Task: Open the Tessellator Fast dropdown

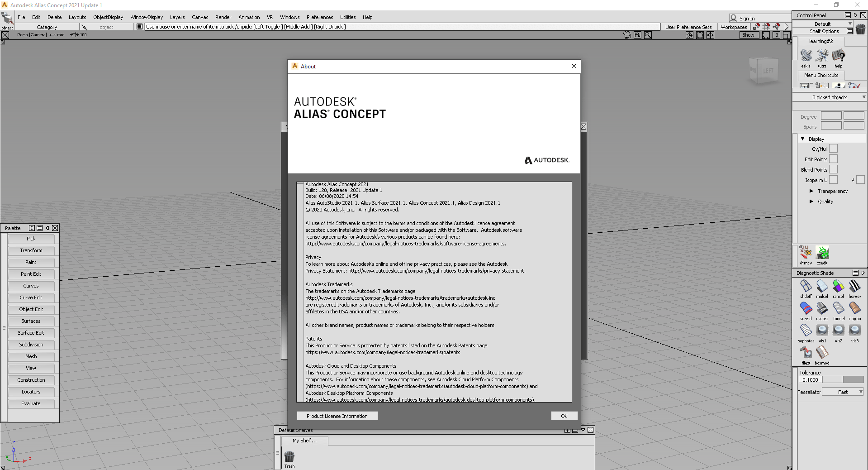Action: 843,392
